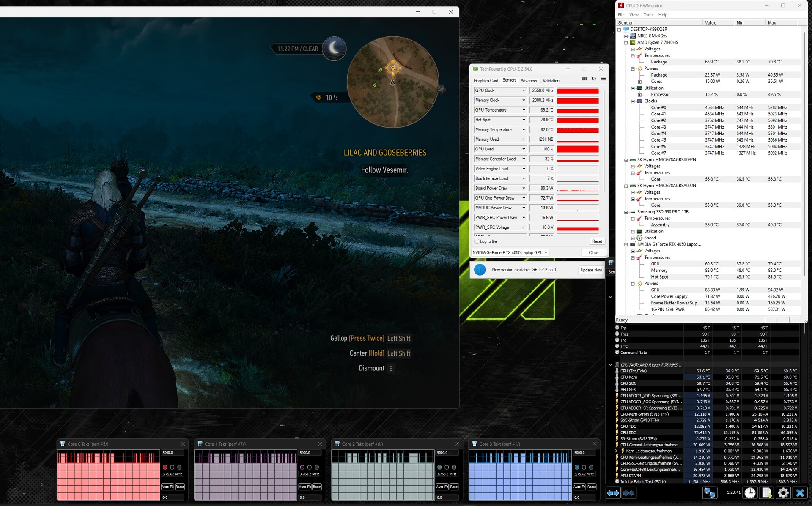The image size is (812, 506).
Task: Click the HWiNFO expand columns arrows icon
Action: [x=613, y=492]
